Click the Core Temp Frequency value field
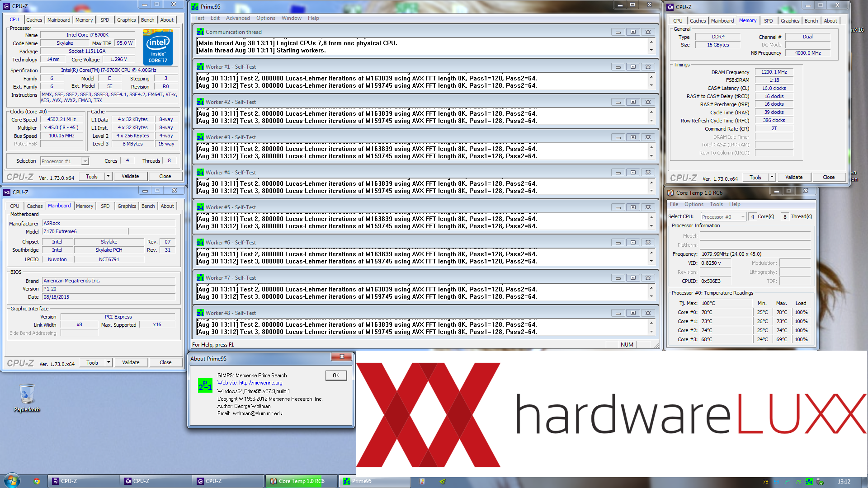 coord(755,254)
